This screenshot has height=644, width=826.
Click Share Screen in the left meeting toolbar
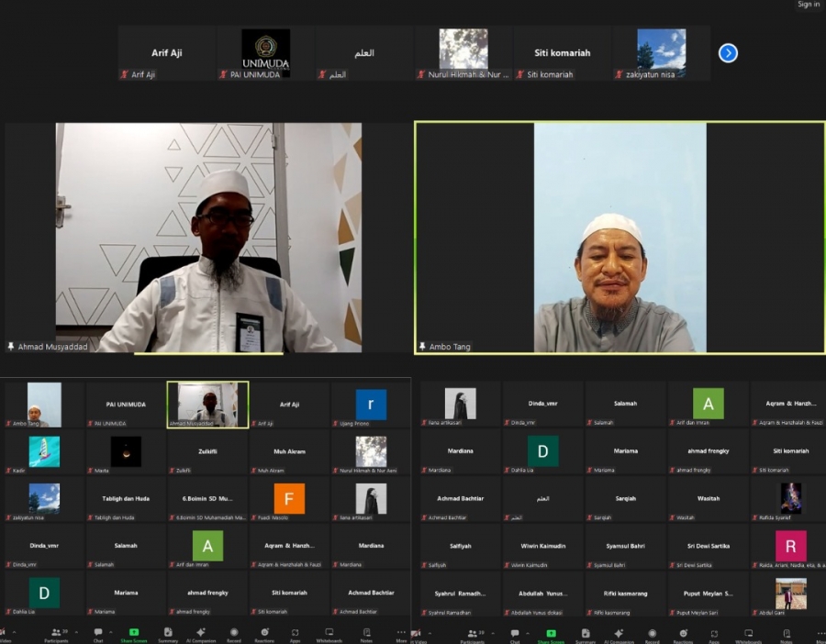133,634
